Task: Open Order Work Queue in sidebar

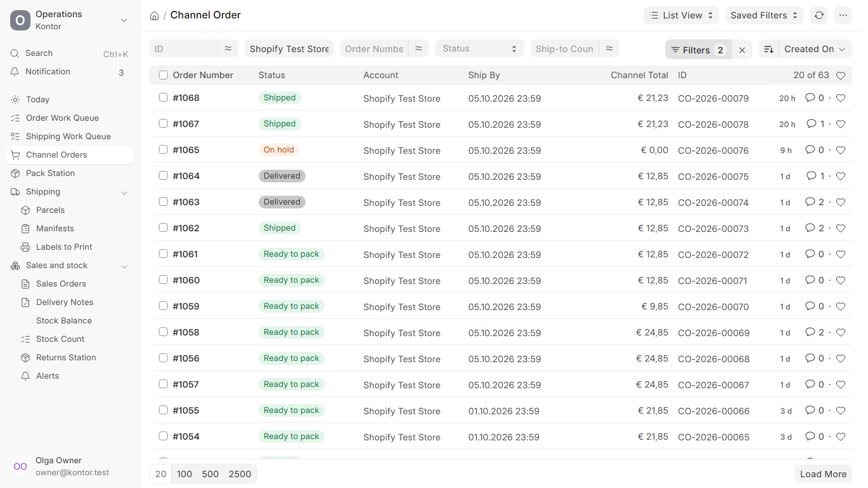Action: point(70,118)
